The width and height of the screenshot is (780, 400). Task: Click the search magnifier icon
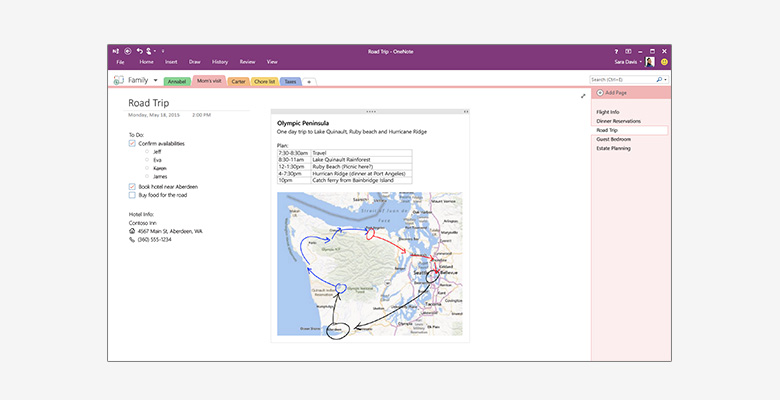point(658,80)
